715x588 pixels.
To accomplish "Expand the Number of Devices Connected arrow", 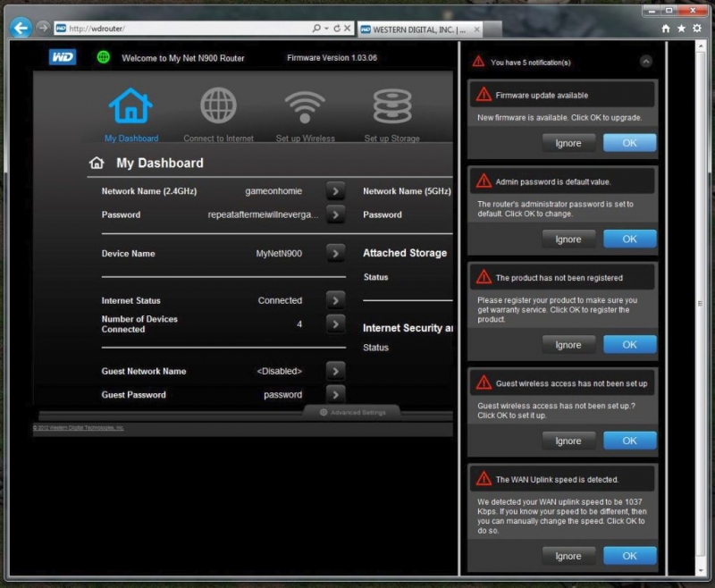I will [x=336, y=324].
